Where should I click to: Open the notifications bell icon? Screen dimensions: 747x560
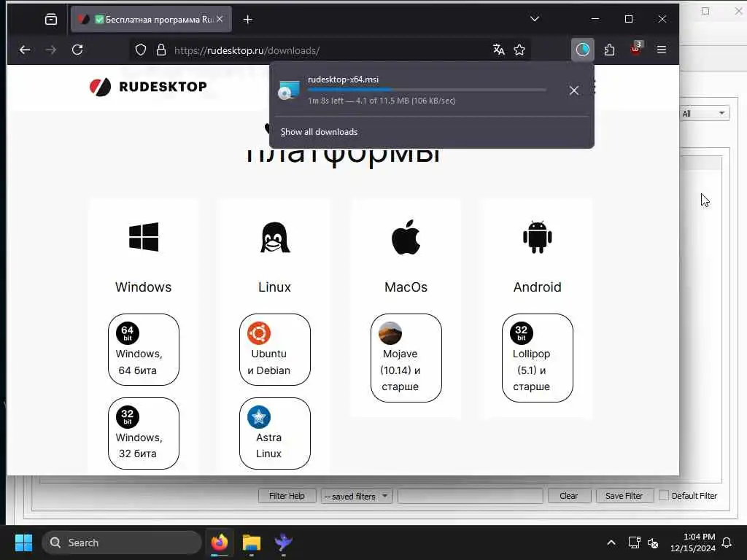pos(727,542)
